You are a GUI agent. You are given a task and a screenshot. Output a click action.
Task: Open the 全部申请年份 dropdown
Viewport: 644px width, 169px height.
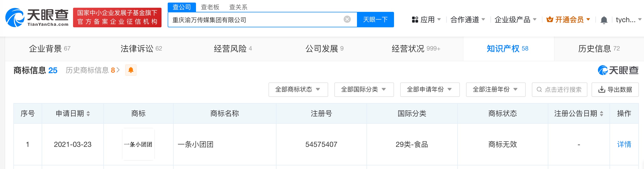click(x=430, y=90)
